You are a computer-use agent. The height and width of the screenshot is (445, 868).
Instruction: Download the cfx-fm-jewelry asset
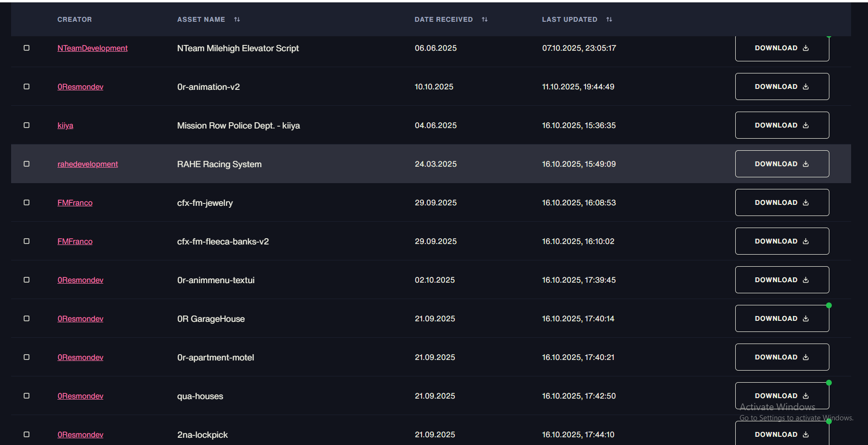pos(782,202)
